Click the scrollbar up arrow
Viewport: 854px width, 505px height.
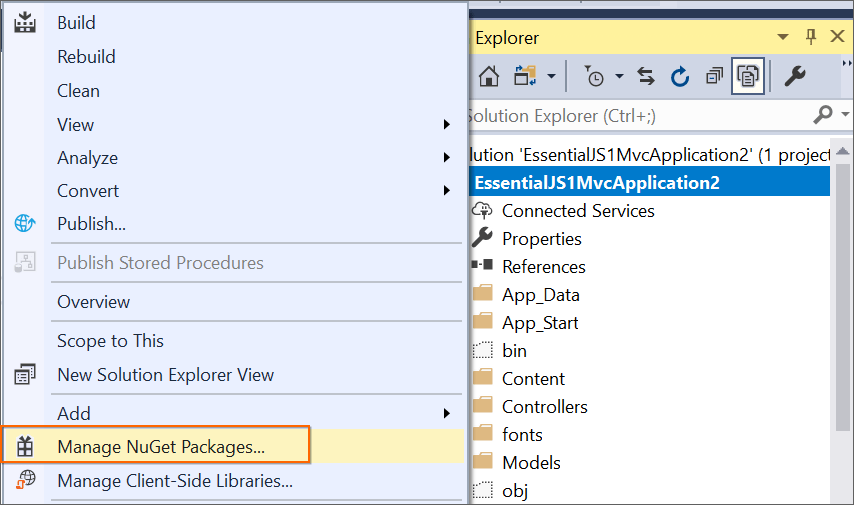[843, 151]
